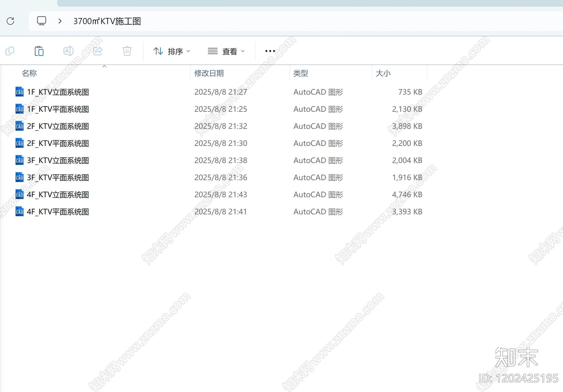This screenshot has height=392, width=563.
Task: Click the size value 2,200 KB
Action: pyautogui.click(x=407, y=143)
